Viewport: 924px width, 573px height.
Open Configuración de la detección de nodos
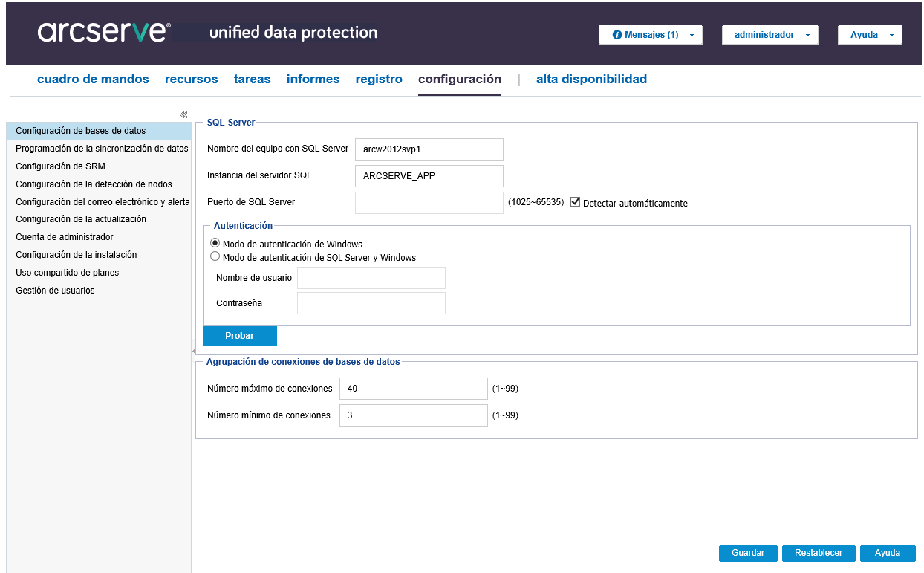pyautogui.click(x=98, y=184)
